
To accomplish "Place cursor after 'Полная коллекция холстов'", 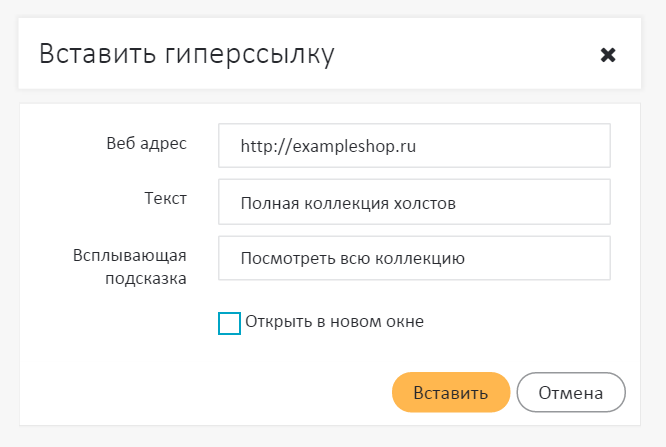I will [x=458, y=203].
